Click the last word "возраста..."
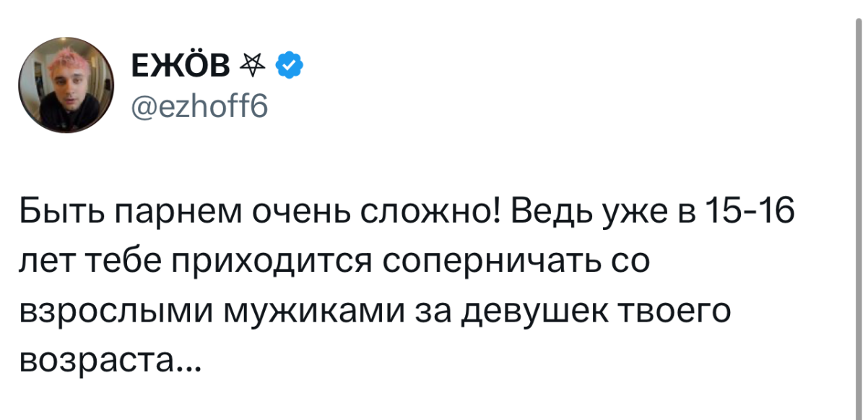 pos(101,360)
